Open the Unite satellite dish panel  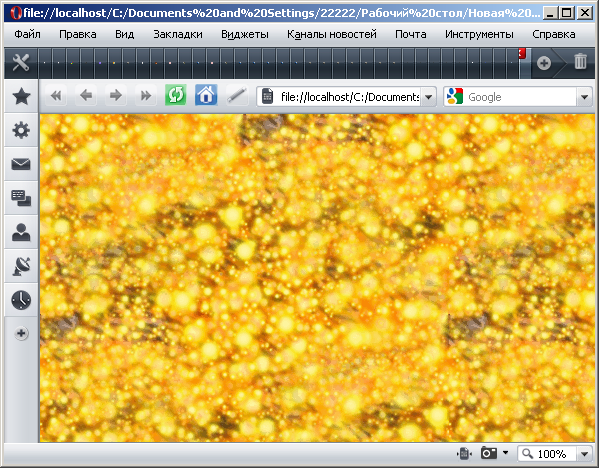[x=21, y=266]
